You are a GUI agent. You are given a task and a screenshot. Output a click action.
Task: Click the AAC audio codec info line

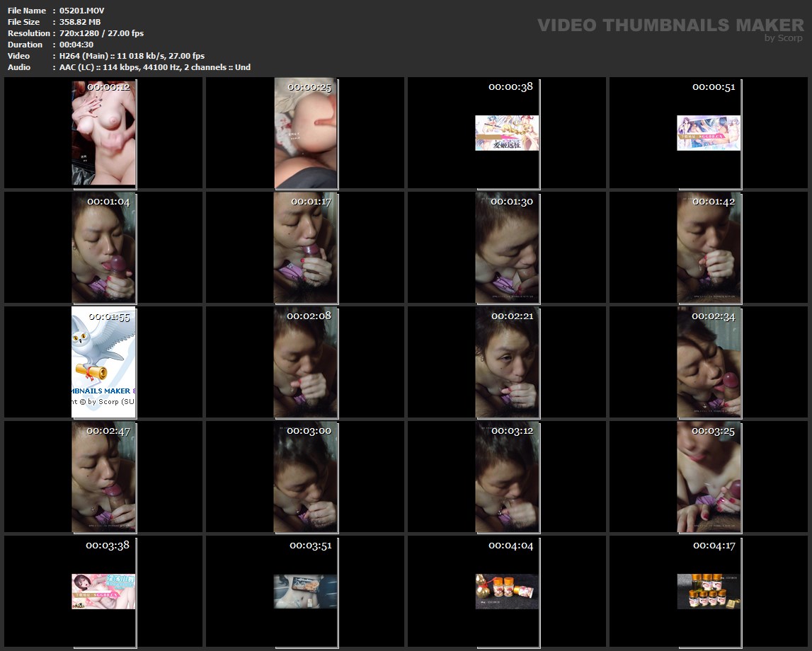(x=154, y=67)
